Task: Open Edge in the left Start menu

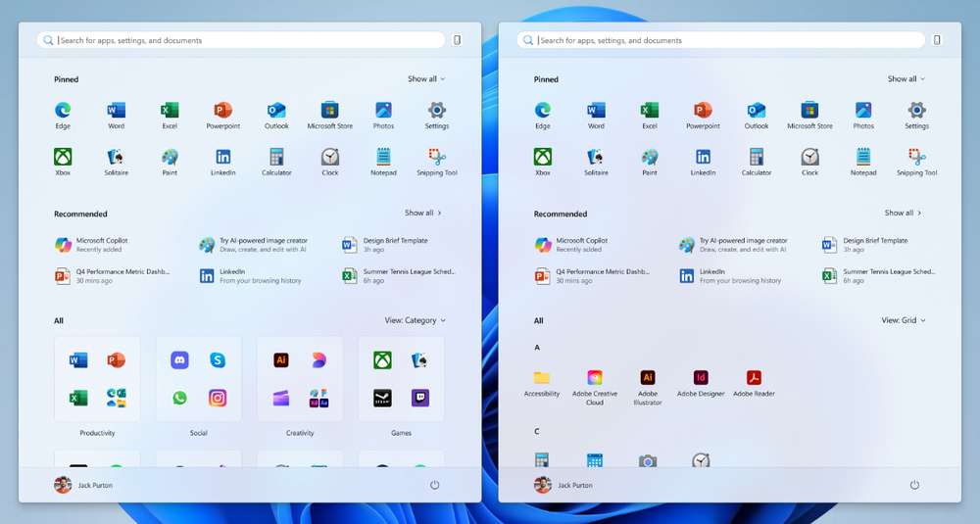Action: click(63, 116)
